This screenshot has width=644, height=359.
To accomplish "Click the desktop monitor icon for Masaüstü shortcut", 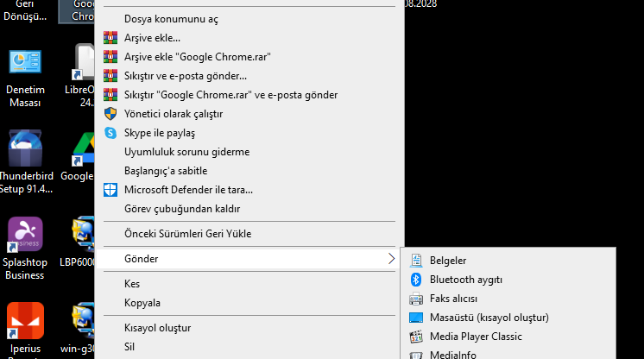I will click(416, 318).
